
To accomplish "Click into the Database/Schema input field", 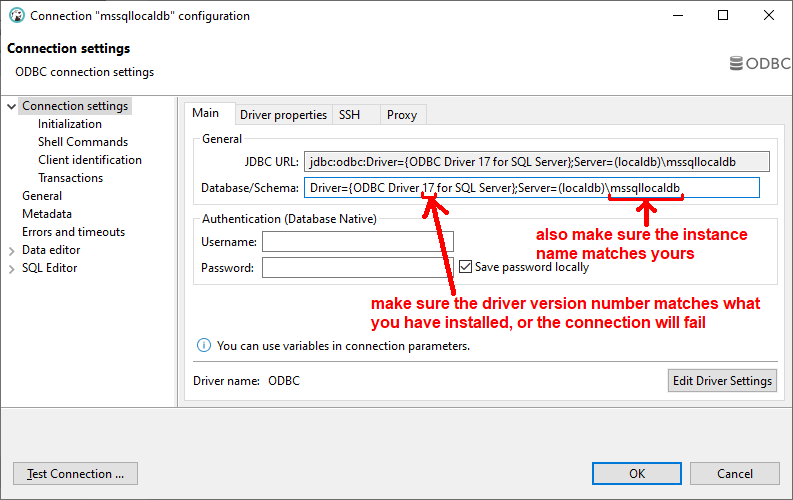I will (x=532, y=188).
